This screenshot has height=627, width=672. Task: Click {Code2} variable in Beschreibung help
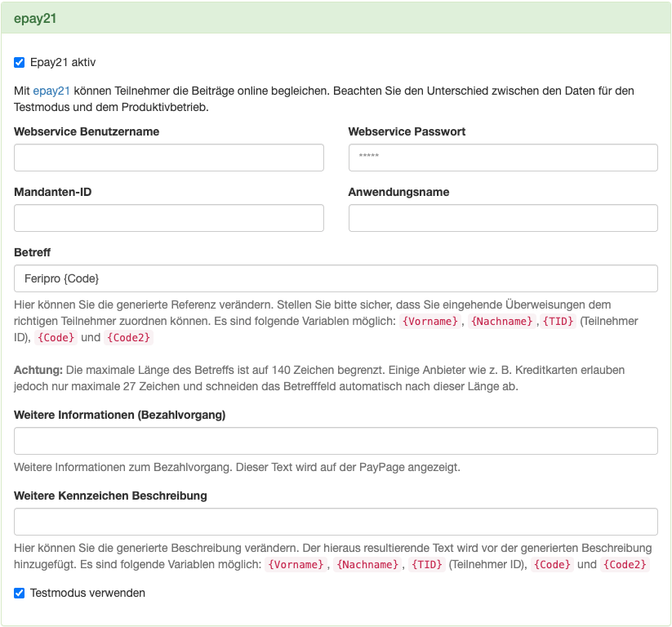click(x=625, y=564)
